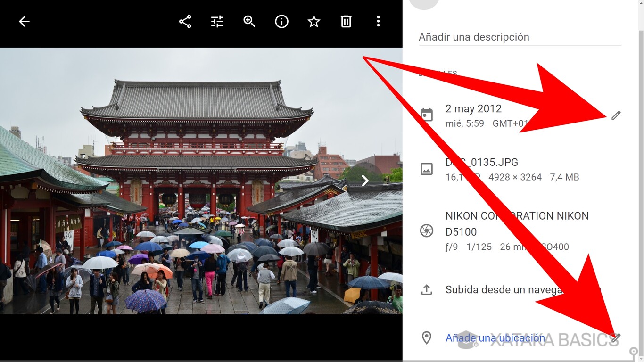Click the image icon next to DSC_0135.JPG
This screenshot has height=362, width=644.
pos(427,168)
